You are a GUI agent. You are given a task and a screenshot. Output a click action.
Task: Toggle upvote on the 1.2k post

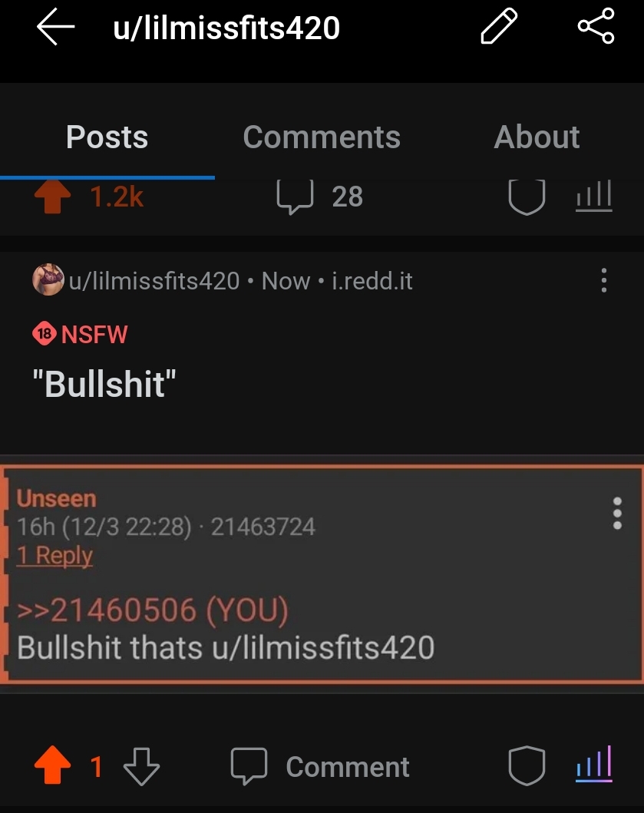[x=52, y=197]
